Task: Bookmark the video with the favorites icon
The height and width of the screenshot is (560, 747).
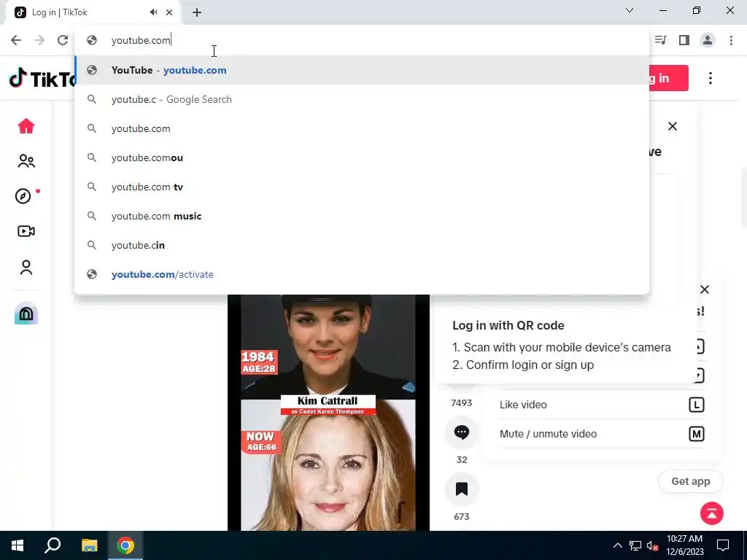Action: coord(461,489)
